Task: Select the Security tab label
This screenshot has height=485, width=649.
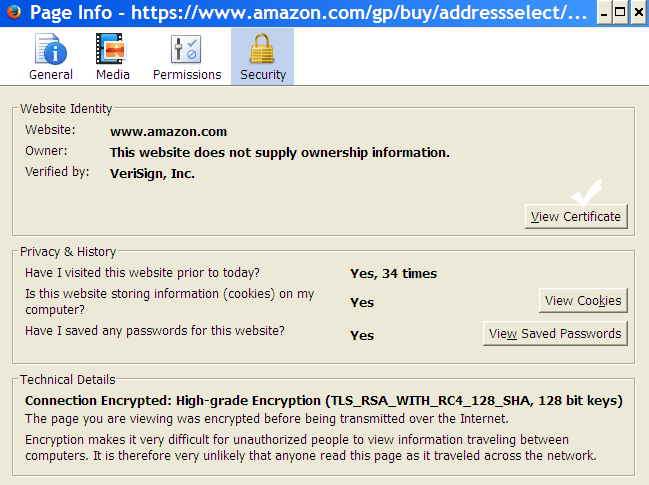Action: point(263,75)
